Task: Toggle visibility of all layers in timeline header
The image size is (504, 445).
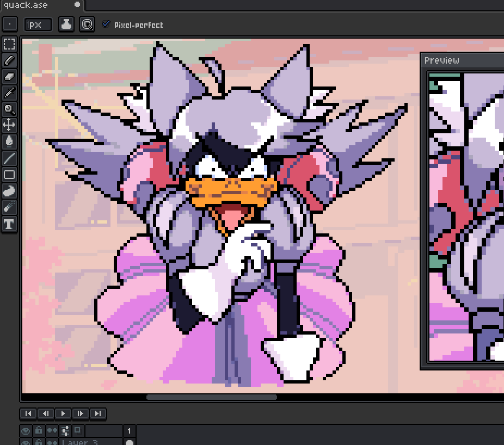Action: click(x=26, y=430)
